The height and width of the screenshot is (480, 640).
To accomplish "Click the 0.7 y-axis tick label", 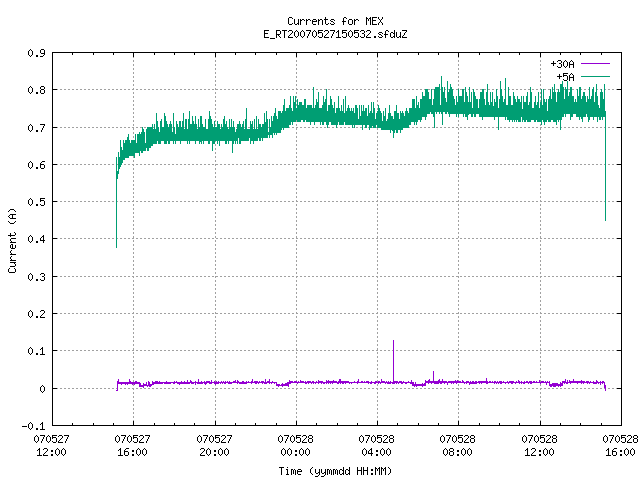I will [36, 128].
